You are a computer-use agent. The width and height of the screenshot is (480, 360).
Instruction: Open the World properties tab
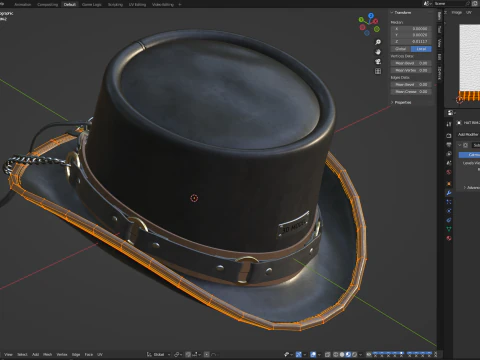click(449, 172)
